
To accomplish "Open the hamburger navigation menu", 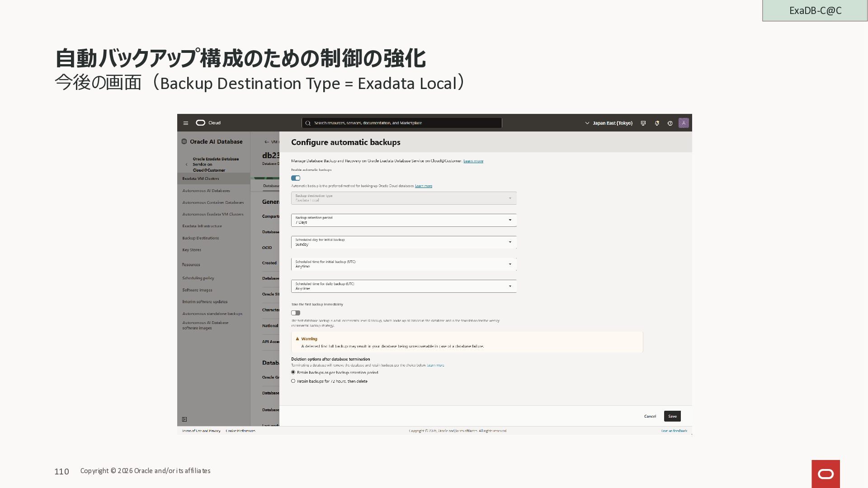I will click(185, 123).
